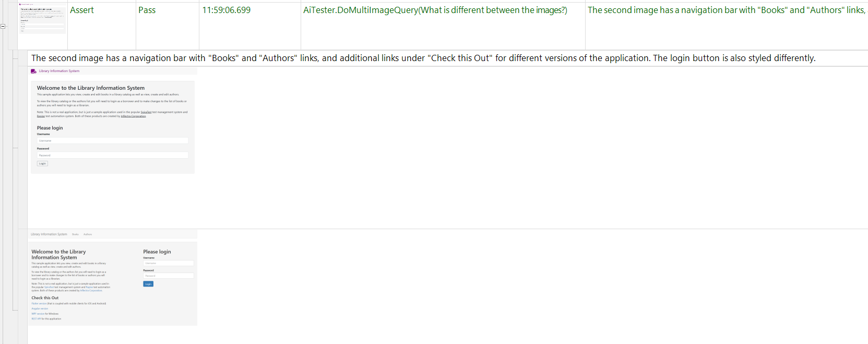Viewport: 868px width, 344px height.
Task: Click Username field in the first screenshot
Action: (112, 140)
